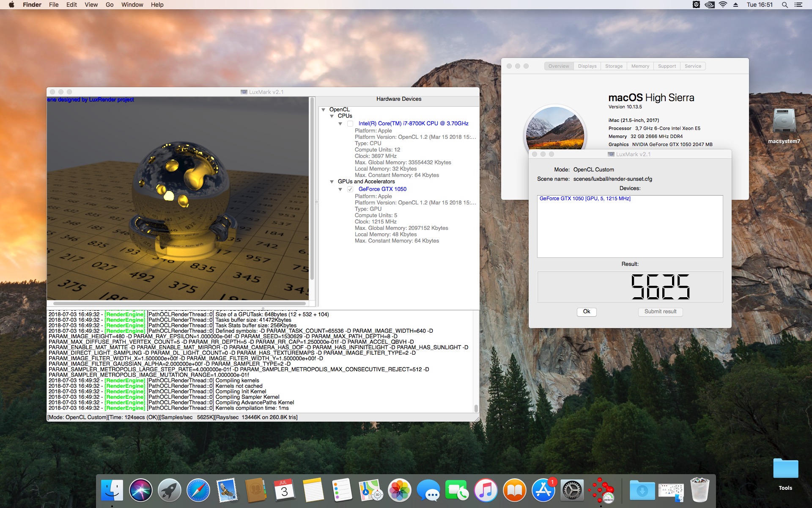Image resolution: width=812 pixels, height=508 pixels.
Task: Collapse the CPUs tree group
Action: coord(332,116)
